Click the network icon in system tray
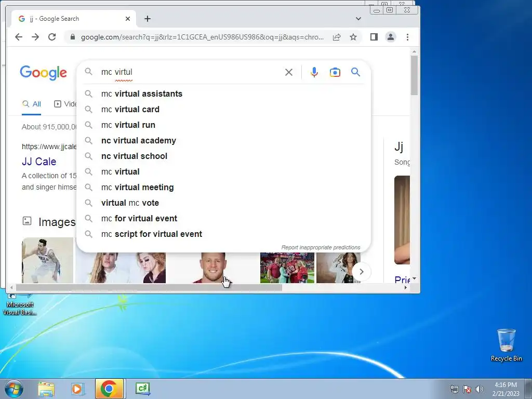This screenshot has width=532, height=399. [454, 389]
